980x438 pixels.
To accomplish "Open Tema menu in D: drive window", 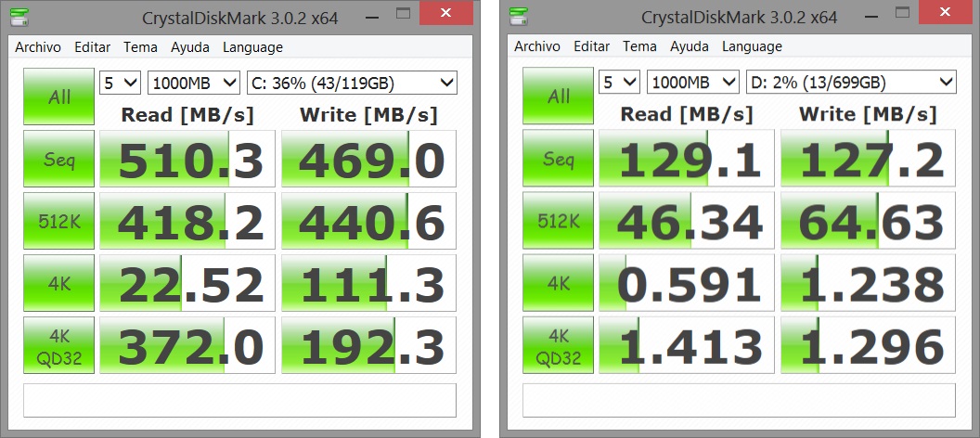I will 639,46.
